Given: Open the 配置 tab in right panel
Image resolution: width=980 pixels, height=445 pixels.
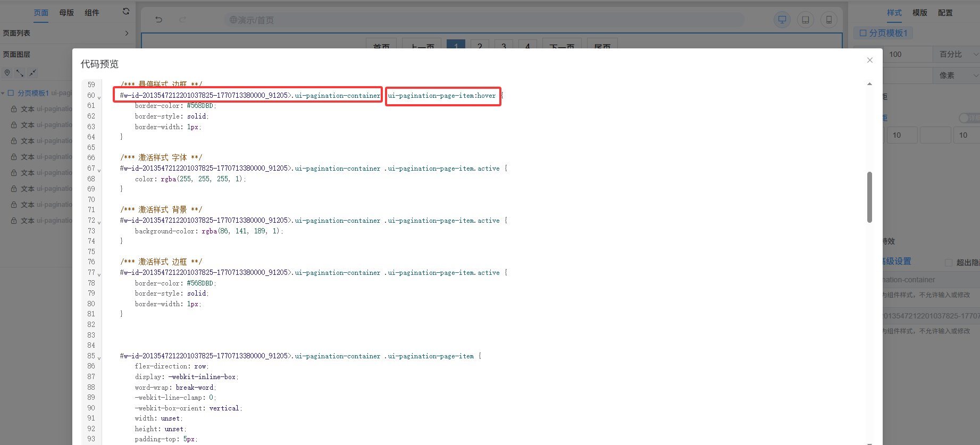Looking at the screenshot, I should (x=945, y=13).
